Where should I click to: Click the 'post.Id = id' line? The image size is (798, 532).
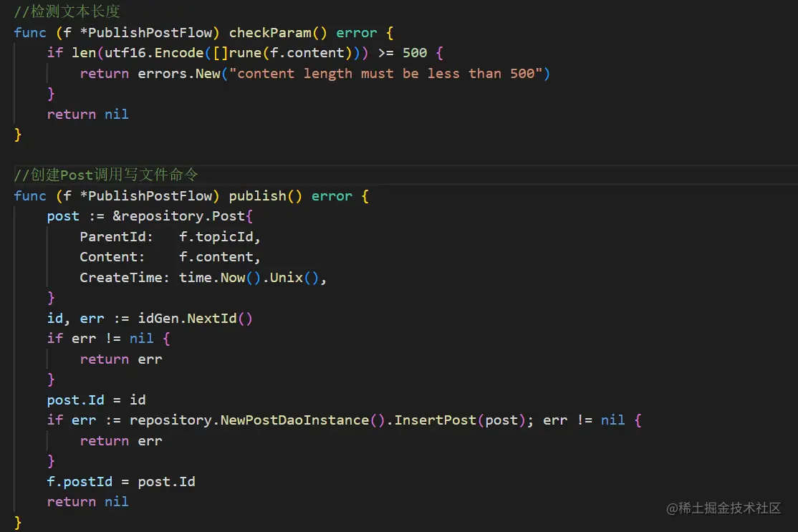96,400
